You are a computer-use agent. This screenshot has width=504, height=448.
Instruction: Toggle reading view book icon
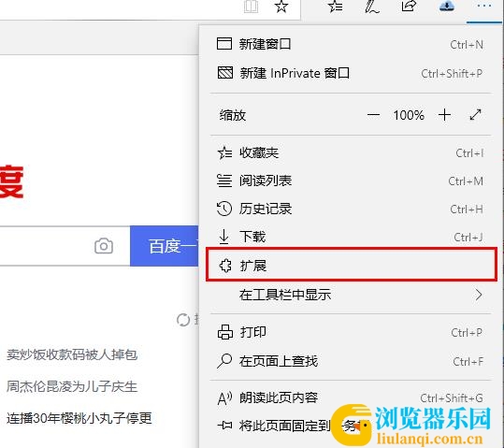pos(251,7)
